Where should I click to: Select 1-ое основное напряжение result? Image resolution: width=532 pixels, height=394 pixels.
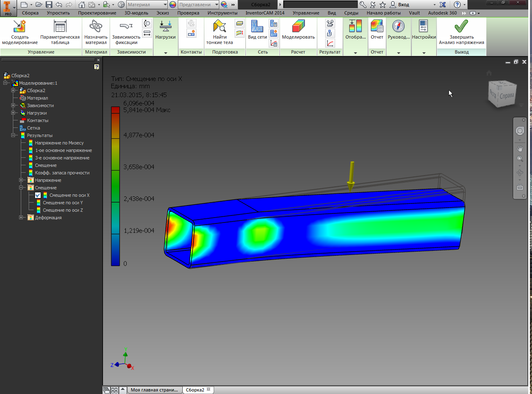(64, 150)
